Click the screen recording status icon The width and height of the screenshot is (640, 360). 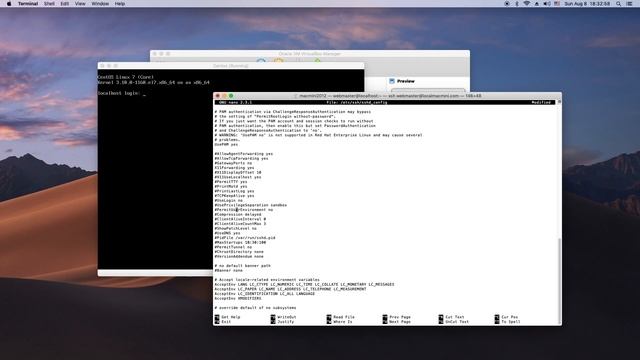[x=507, y=4]
